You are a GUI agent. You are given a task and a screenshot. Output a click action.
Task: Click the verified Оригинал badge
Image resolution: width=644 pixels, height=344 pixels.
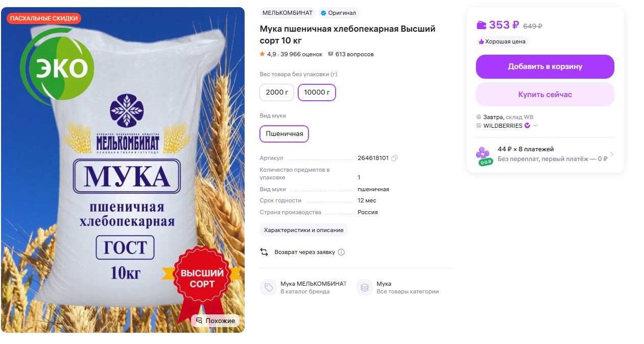point(339,13)
